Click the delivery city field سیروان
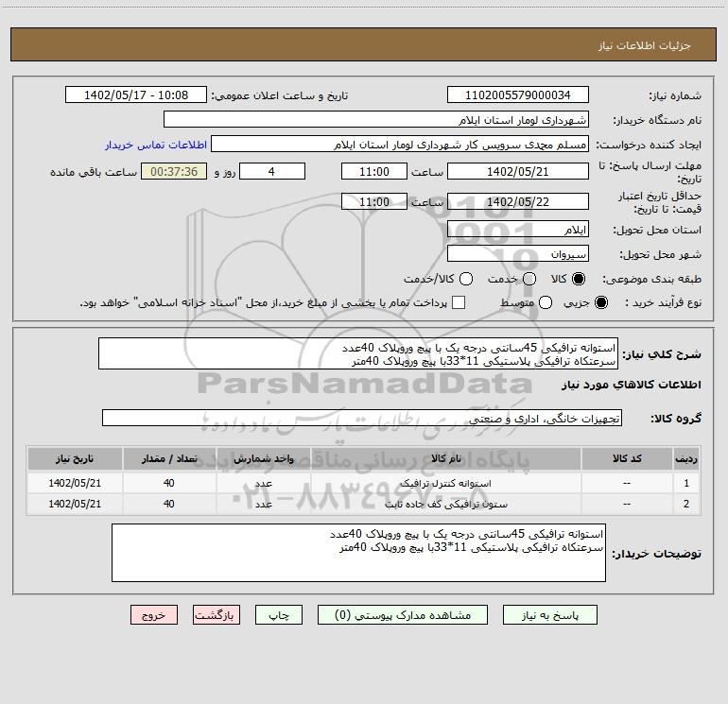Image resolution: width=728 pixels, height=704 pixels. click(518, 253)
